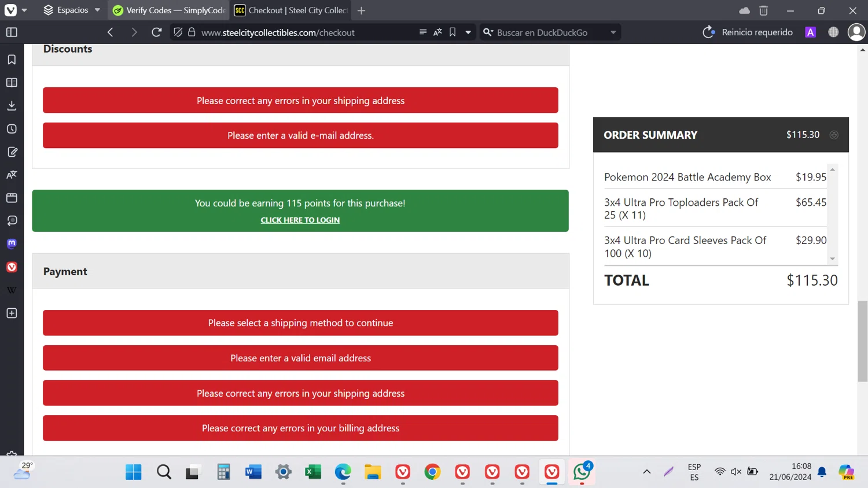Open Reading List panel

coord(12,83)
